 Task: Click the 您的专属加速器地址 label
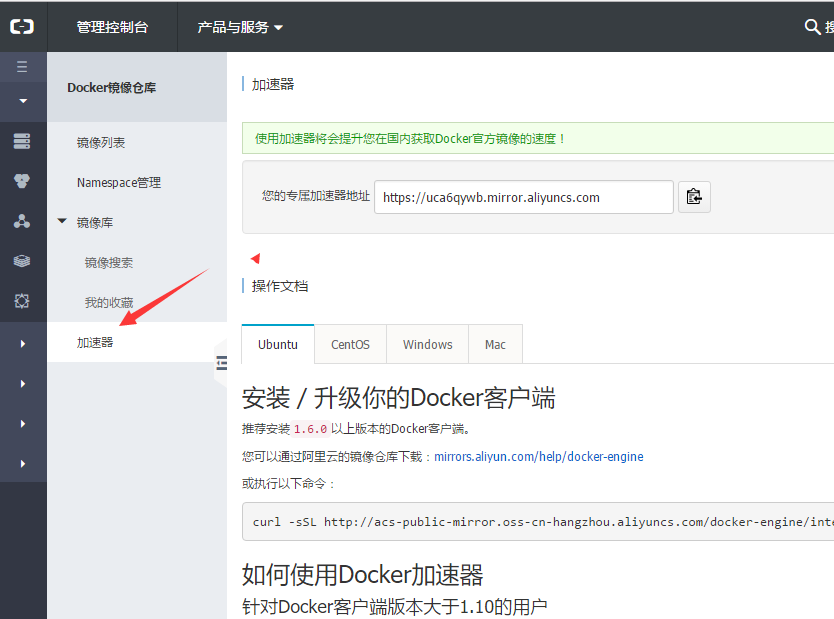(315, 196)
